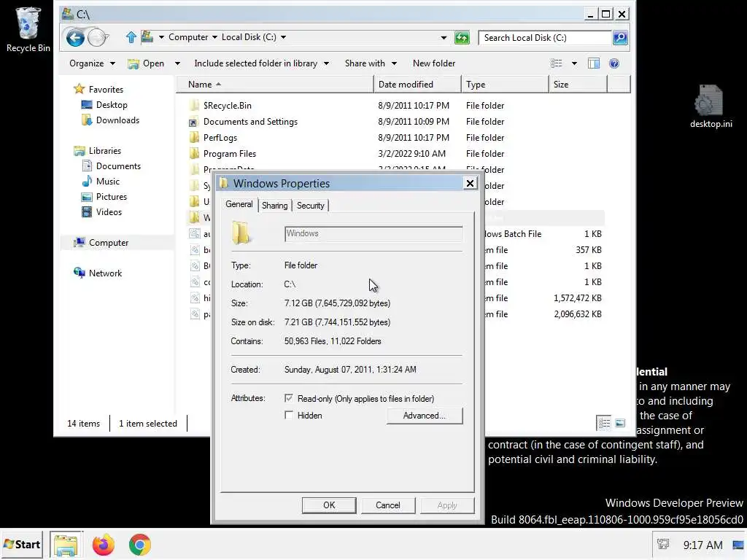Sort by Type column header

click(505, 85)
